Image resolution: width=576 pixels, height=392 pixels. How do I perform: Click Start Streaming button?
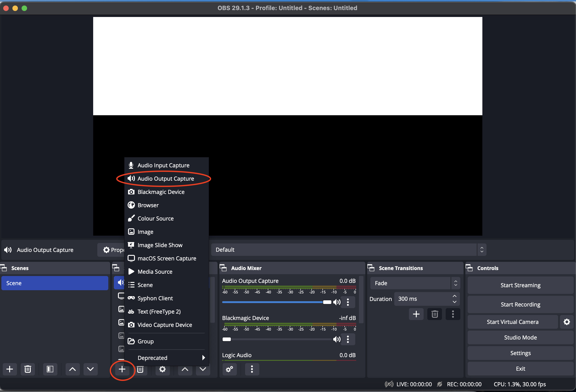[x=520, y=285]
